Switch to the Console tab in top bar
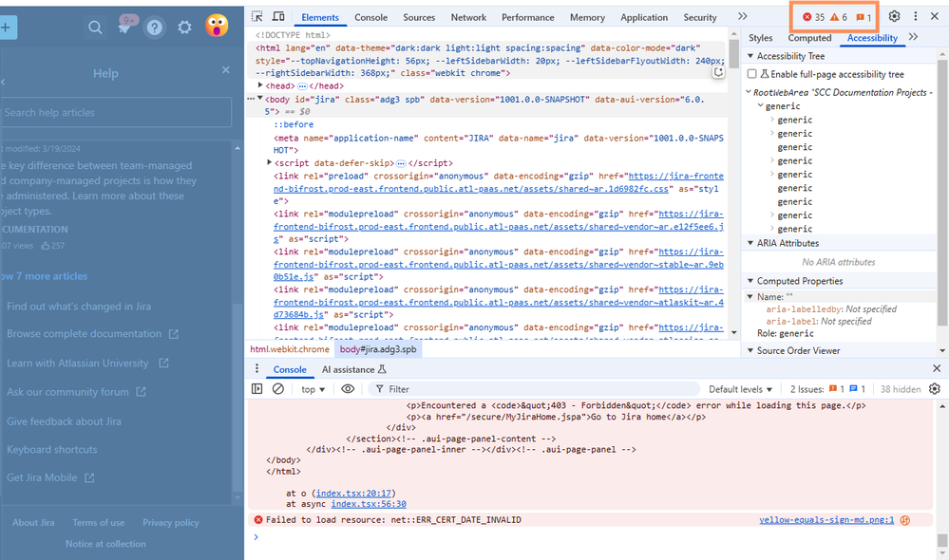The height and width of the screenshot is (560, 949). click(371, 17)
